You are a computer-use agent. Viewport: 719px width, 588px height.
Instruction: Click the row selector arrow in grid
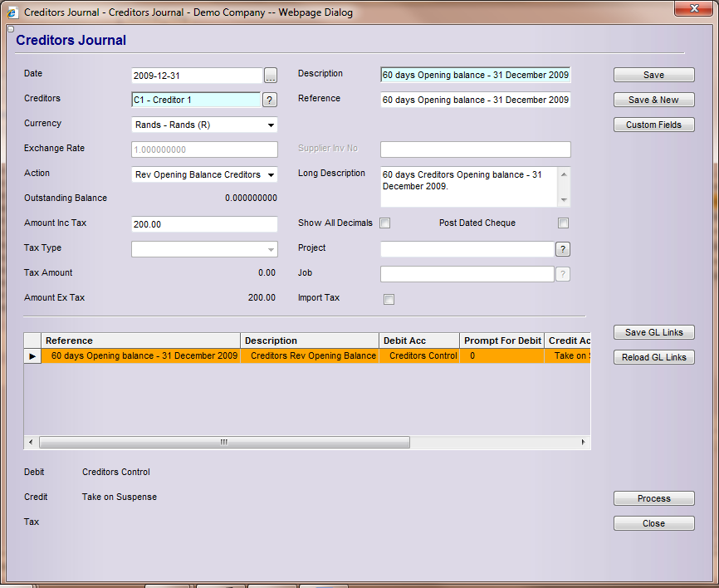[x=32, y=356]
